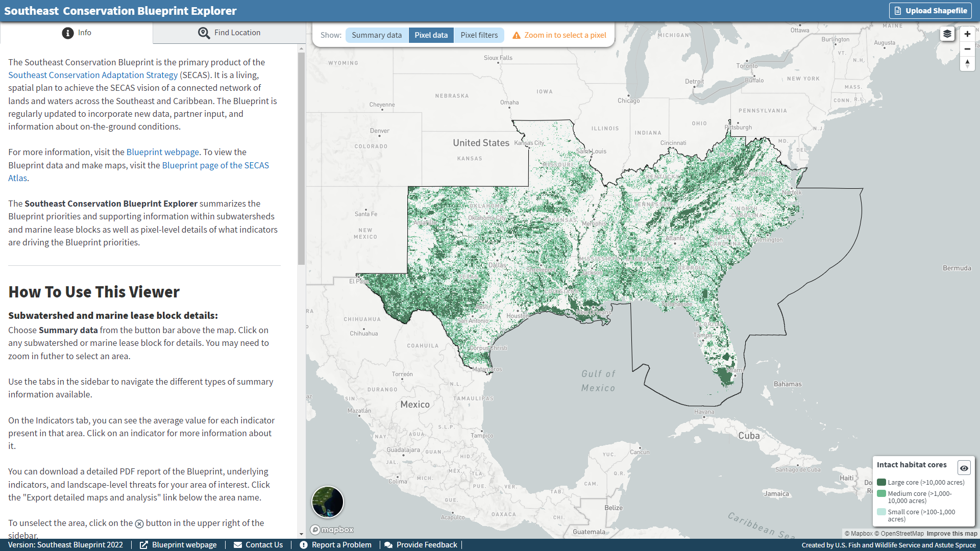Screen dimensions: 980x551
Task: Toggle the Intact habitat cores eye visibility icon
Action: tap(964, 467)
